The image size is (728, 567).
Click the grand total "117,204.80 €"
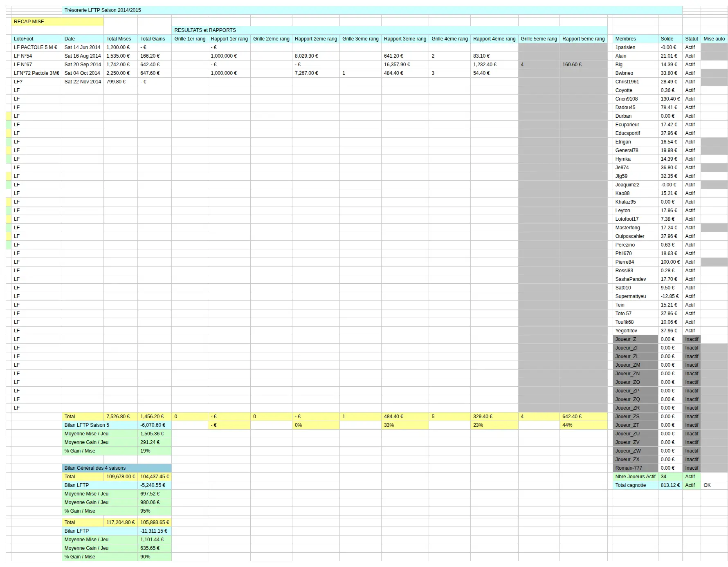[x=121, y=522]
